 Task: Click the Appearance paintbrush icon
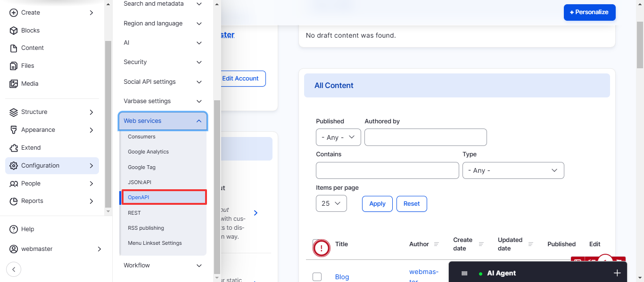(x=13, y=130)
